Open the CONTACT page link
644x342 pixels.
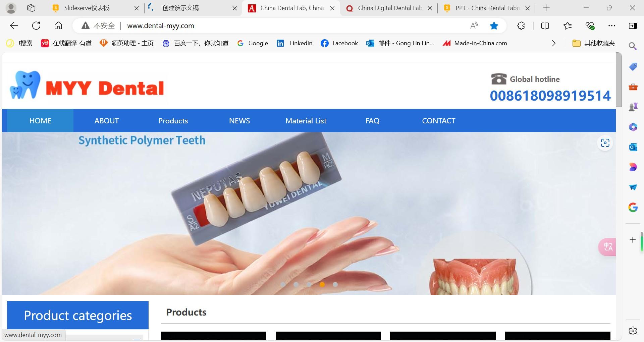(438, 121)
